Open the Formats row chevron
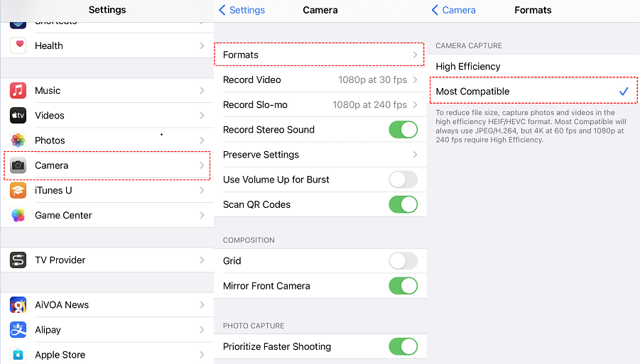 pos(416,55)
